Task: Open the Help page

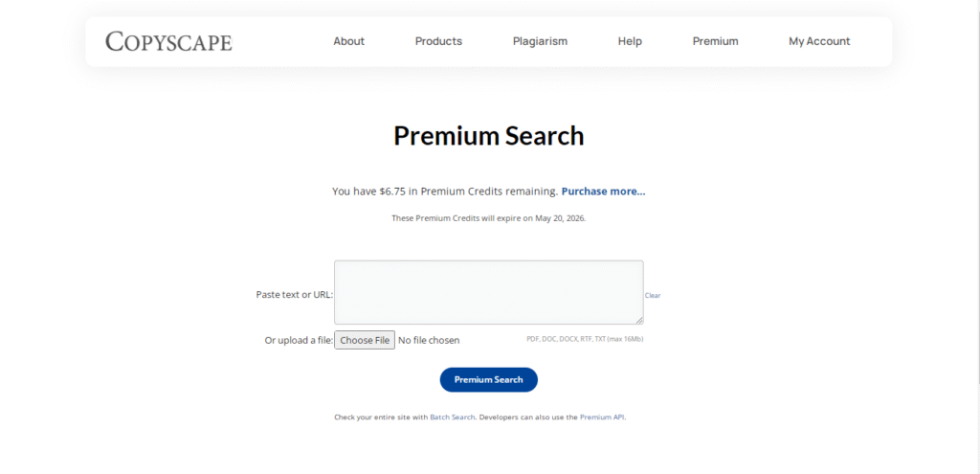Action: (x=630, y=41)
